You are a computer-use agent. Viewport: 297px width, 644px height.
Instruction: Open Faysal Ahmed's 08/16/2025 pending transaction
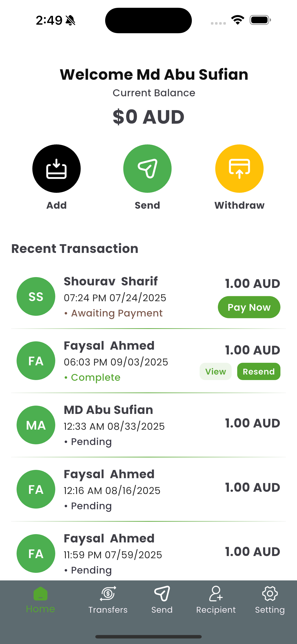[148, 489]
